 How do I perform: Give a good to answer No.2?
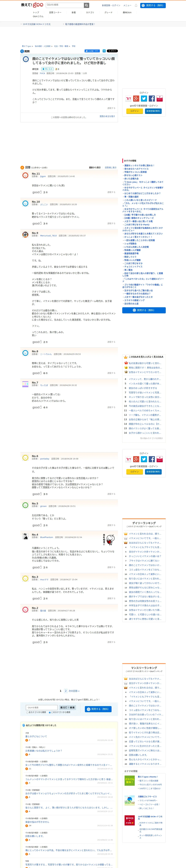pos(37,642)
